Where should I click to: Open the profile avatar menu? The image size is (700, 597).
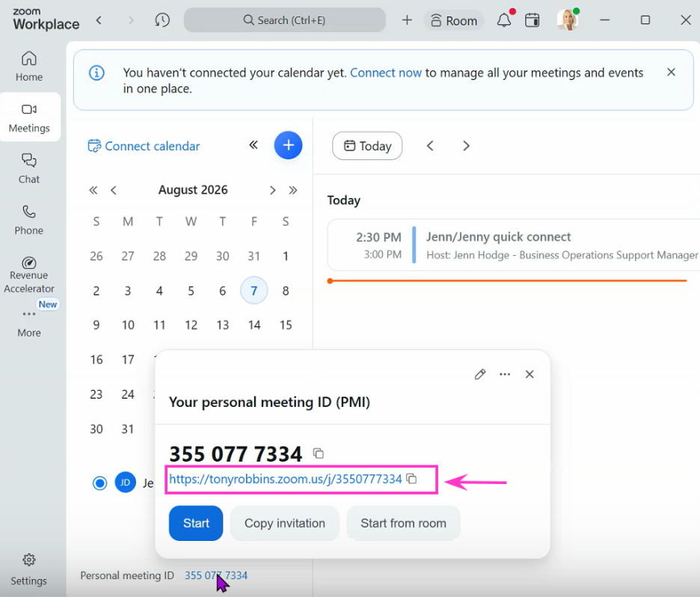(x=568, y=20)
